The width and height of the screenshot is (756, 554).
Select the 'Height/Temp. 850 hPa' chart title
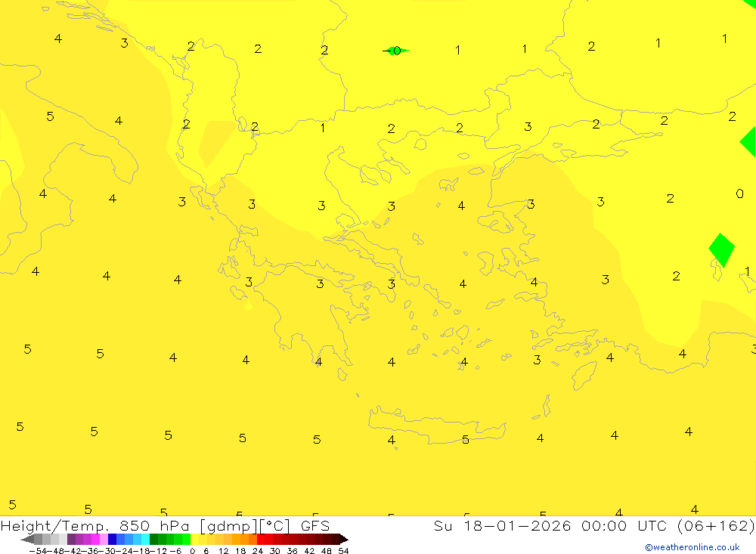[x=95, y=526]
